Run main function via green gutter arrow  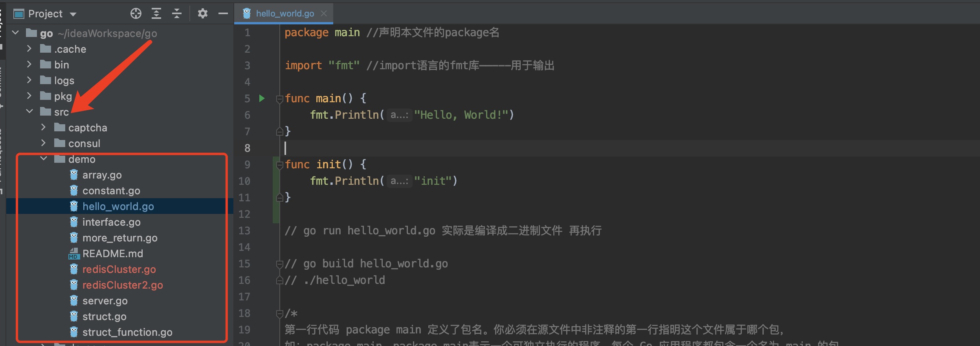pyautogui.click(x=262, y=98)
